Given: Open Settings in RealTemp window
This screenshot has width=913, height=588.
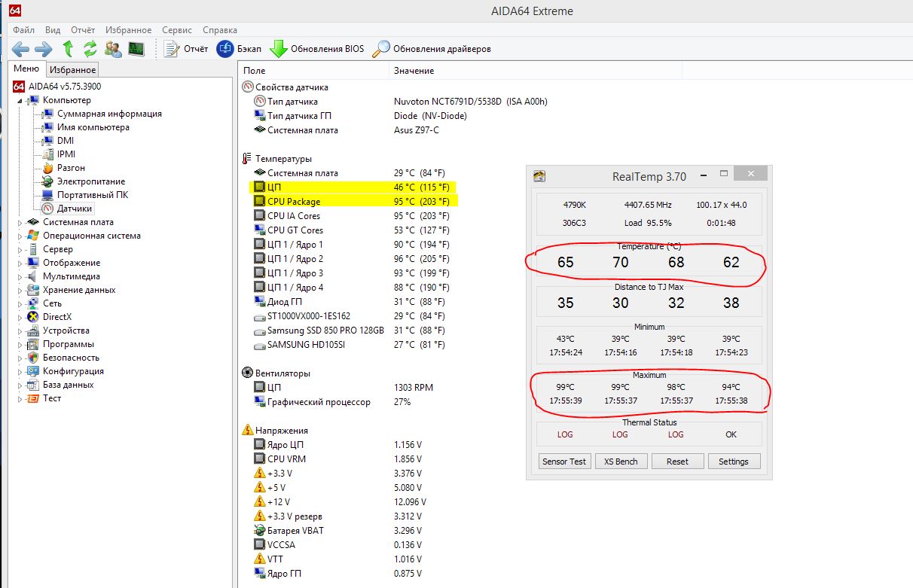Looking at the screenshot, I should [734, 462].
